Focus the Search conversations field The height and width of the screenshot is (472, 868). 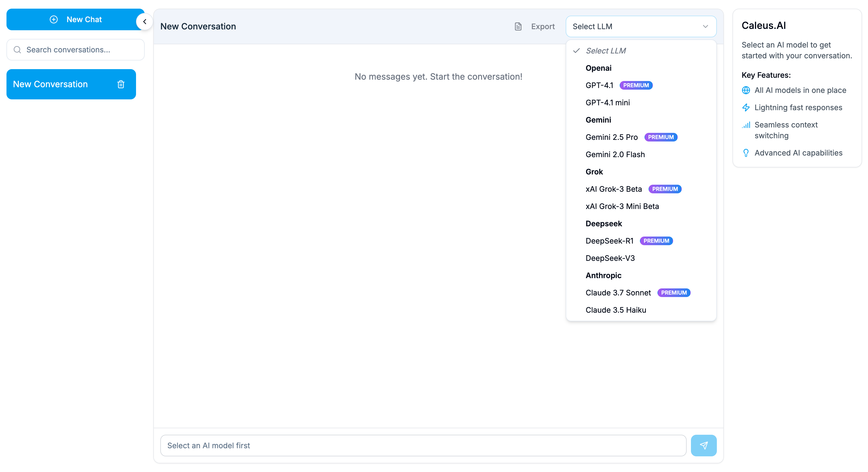click(81, 50)
